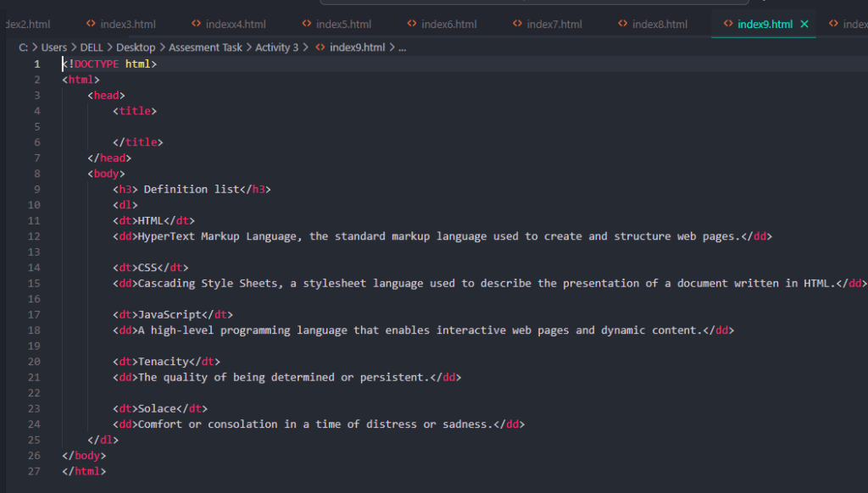This screenshot has width=868, height=493.
Task: Open the breadcrumb ellipsis symbol list
Action: [x=402, y=47]
